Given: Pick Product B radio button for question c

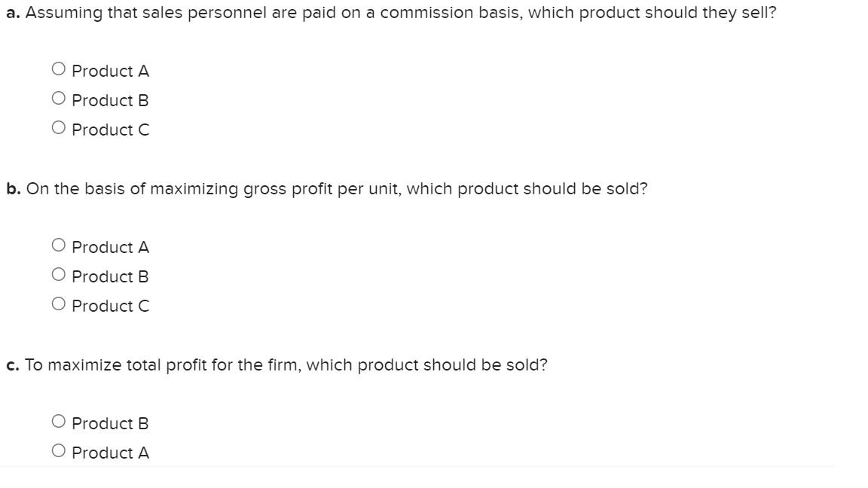Looking at the screenshot, I should 59,422.
